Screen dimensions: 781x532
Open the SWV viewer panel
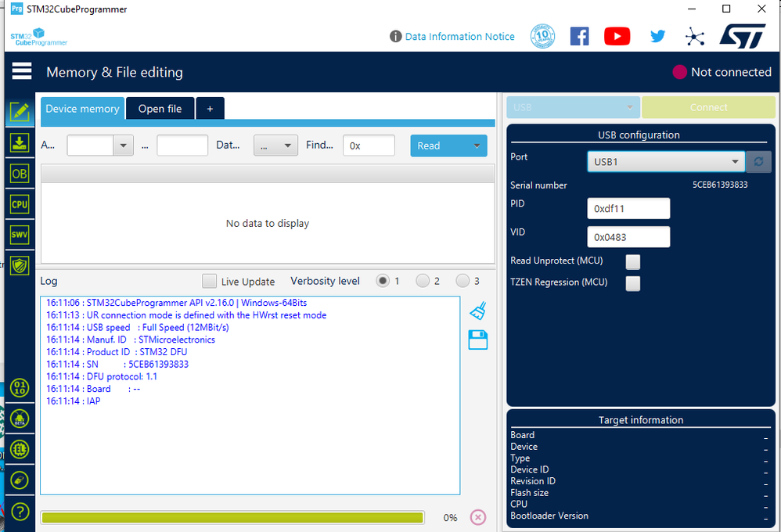[20, 235]
